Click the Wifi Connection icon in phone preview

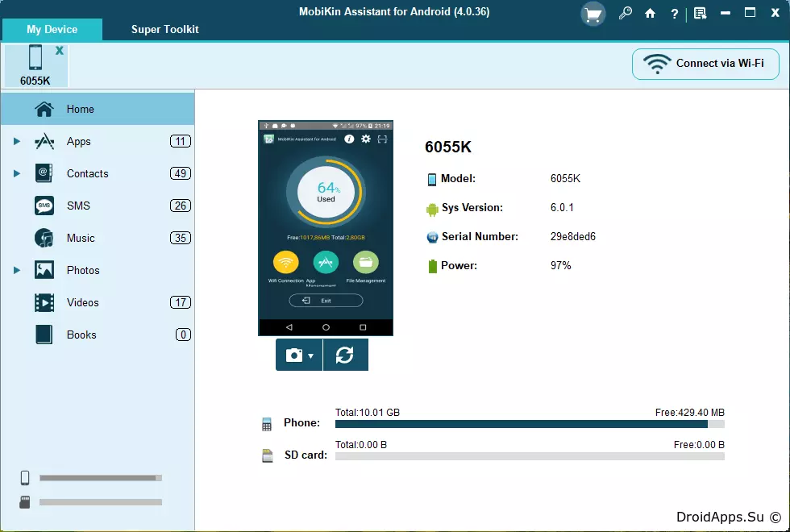coord(285,263)
